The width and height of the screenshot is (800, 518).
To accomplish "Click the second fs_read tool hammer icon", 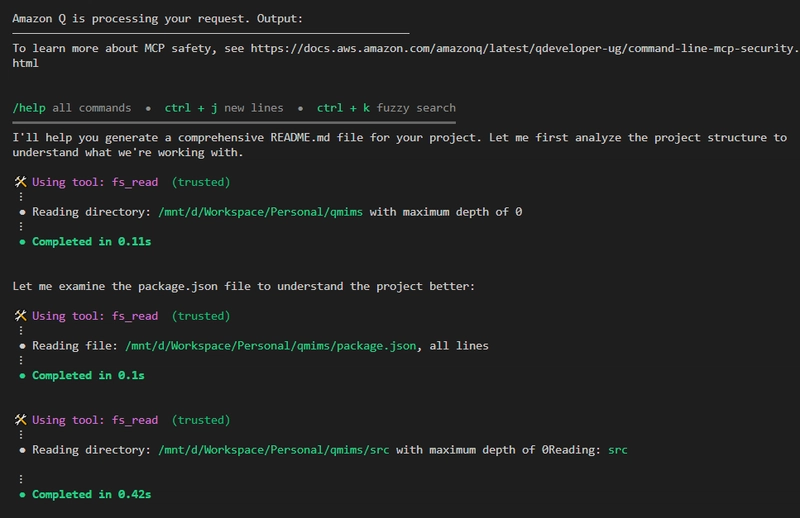I will (20, 316).
